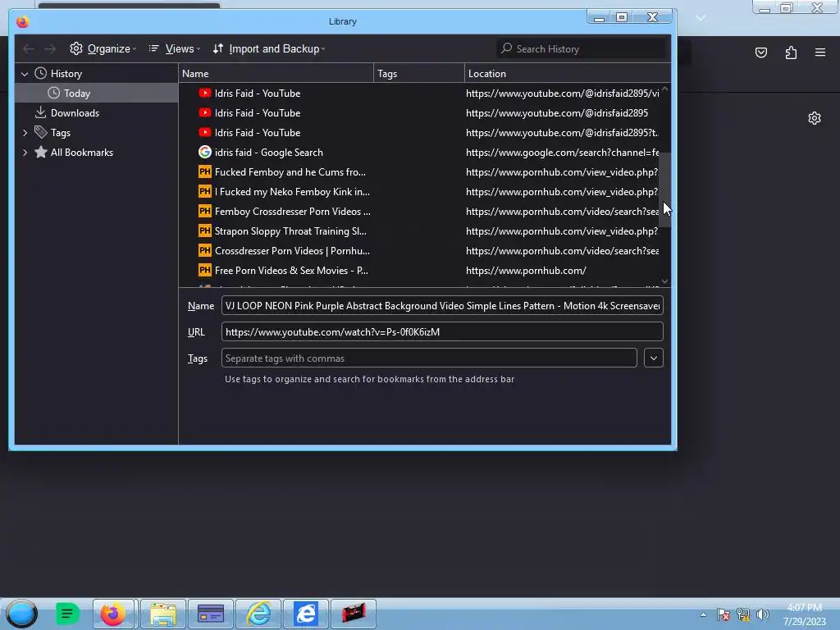Click the volume speaker tray icon
This screenshot has height=630, width=840.
click(x=763, y=614)
